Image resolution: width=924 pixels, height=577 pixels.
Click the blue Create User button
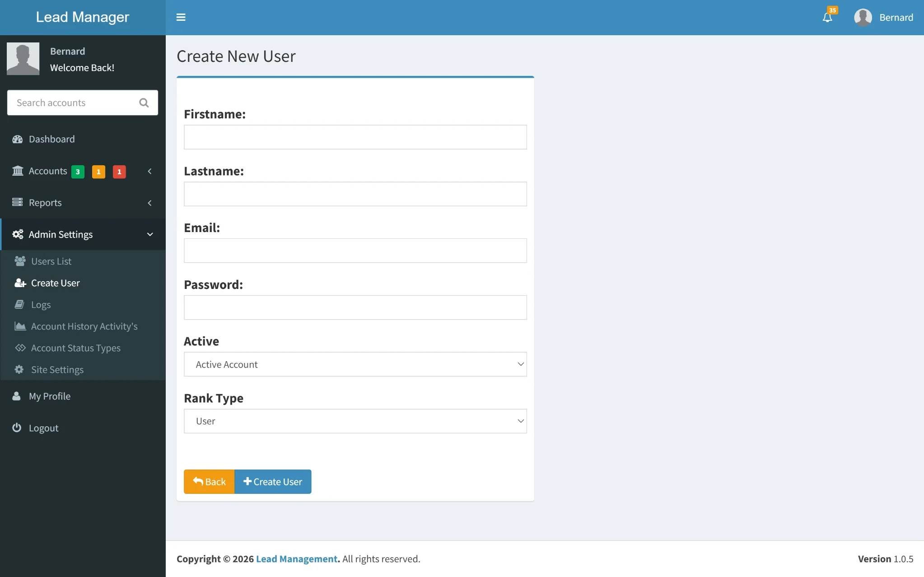[273, 482]
